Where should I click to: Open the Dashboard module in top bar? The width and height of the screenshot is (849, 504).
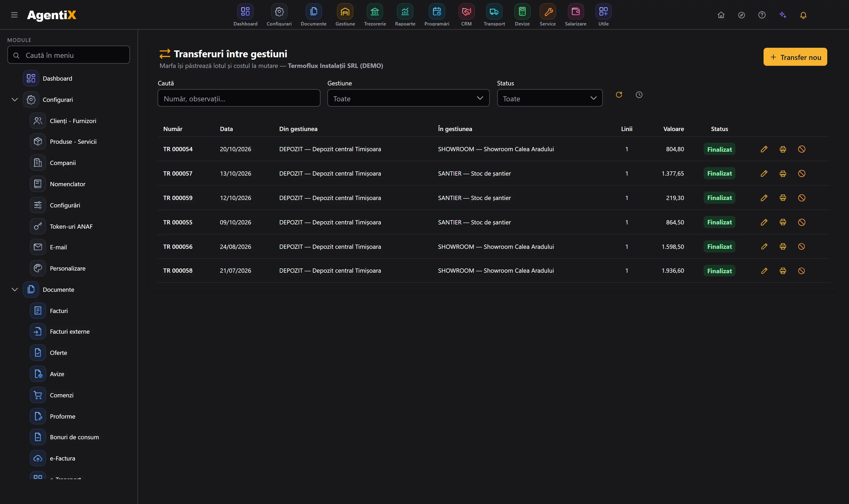click(x=245, y=15)
